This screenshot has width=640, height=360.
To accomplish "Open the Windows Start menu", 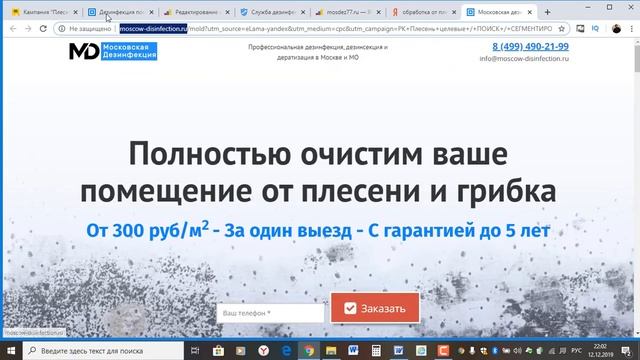I will 11,351.
